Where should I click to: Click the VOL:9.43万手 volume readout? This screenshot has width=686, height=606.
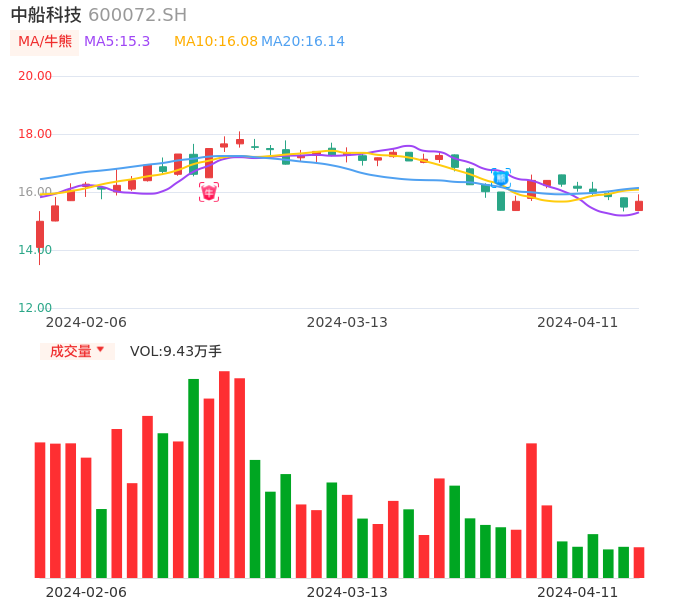(x=176, y=351)
